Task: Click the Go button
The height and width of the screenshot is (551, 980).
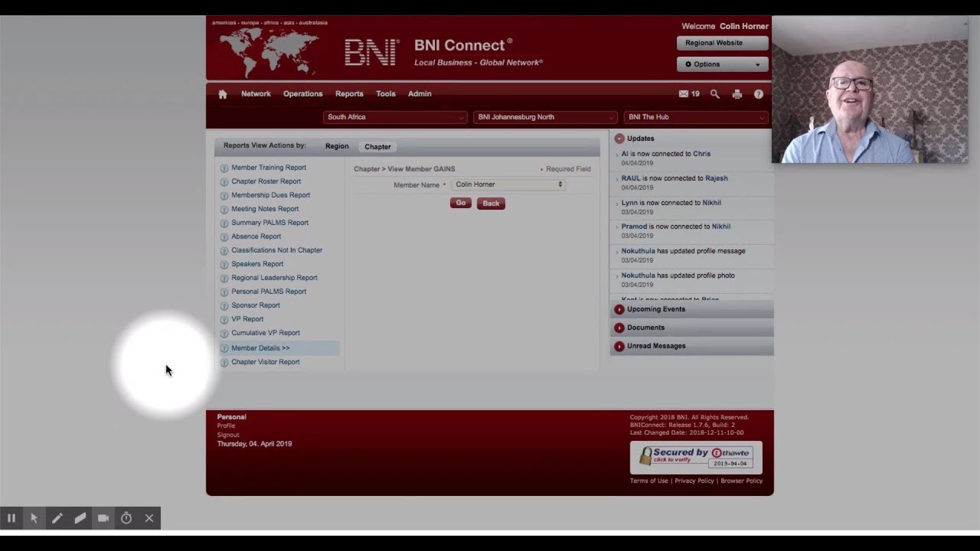Action: coord(461,204)
